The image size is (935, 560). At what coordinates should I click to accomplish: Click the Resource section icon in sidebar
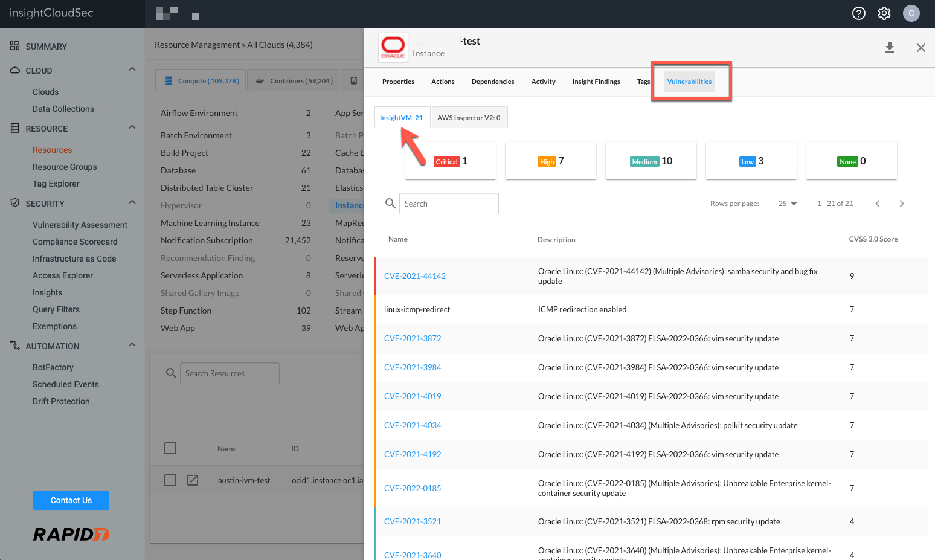coord(14,128)
